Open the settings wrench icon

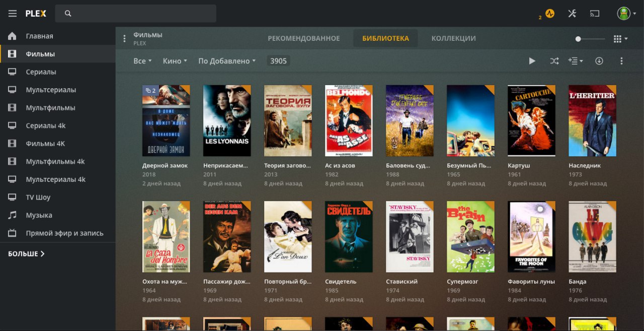click(572, 14)
